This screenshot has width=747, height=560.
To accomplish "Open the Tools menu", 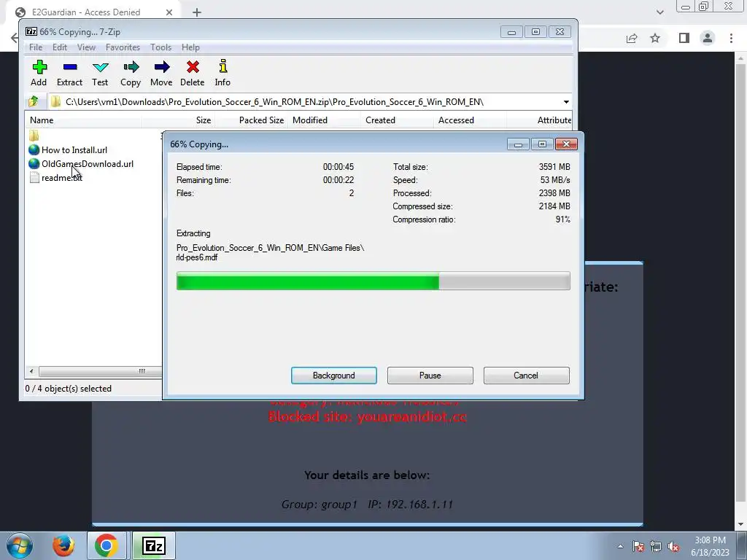I will [160, 47].
